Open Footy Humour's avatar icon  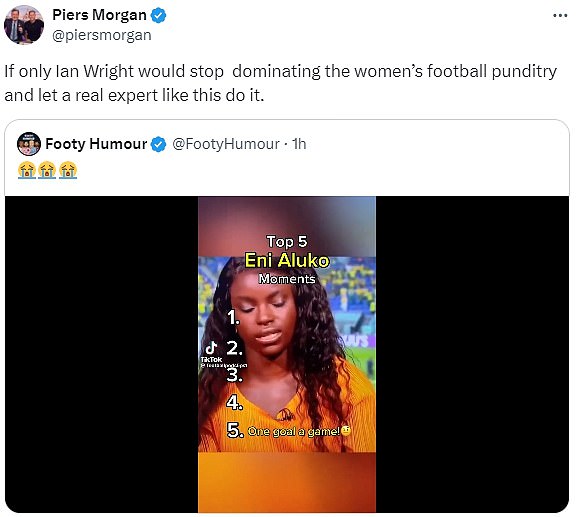click(29, 144)
